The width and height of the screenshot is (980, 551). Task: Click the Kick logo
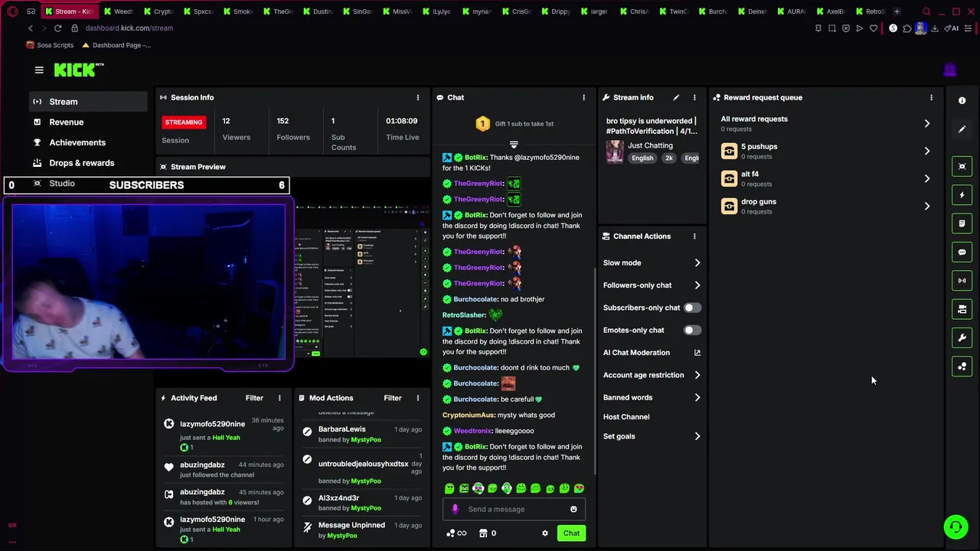pos(79,70)
